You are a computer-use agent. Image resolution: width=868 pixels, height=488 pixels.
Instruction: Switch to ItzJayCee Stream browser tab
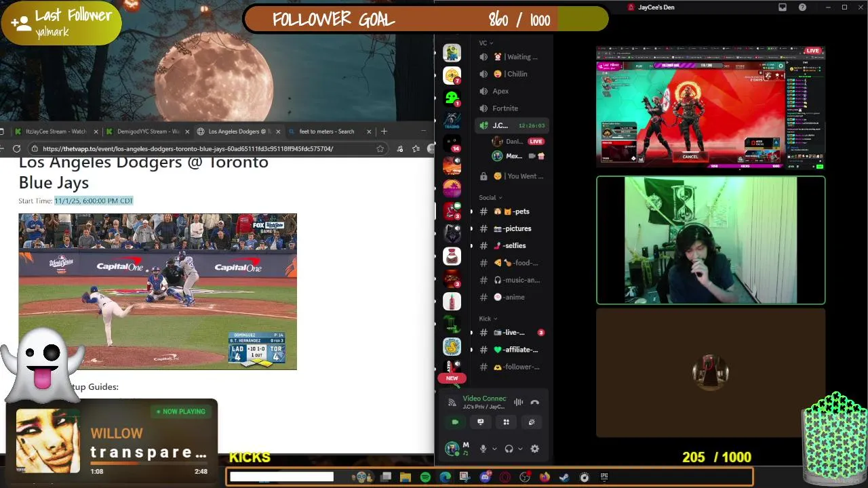[x=56, y=131]
